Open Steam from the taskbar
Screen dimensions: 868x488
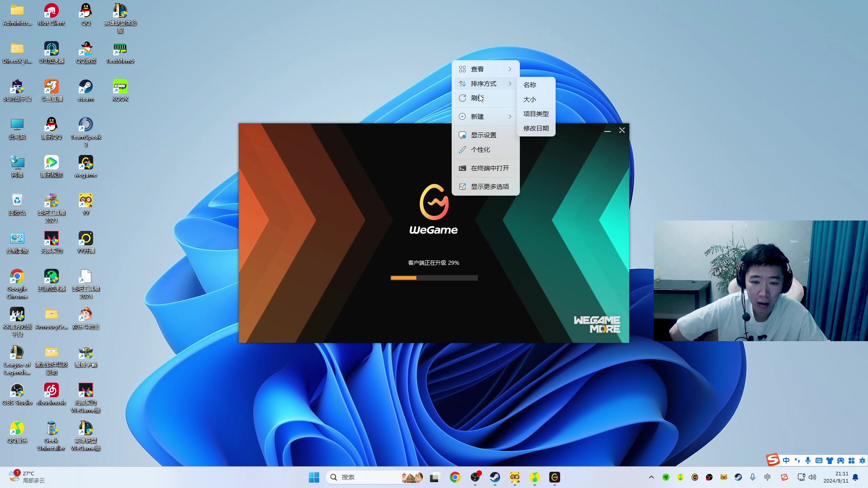(495, 477)
